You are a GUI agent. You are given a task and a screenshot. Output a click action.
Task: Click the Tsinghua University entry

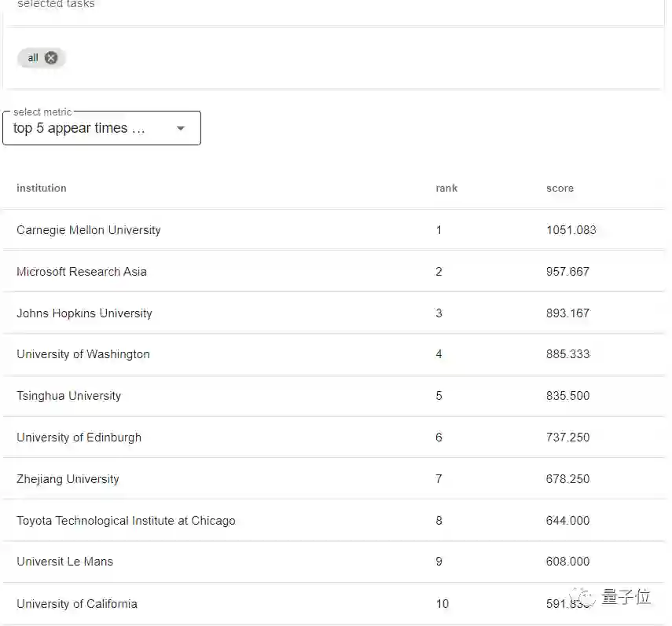point(69,396)
